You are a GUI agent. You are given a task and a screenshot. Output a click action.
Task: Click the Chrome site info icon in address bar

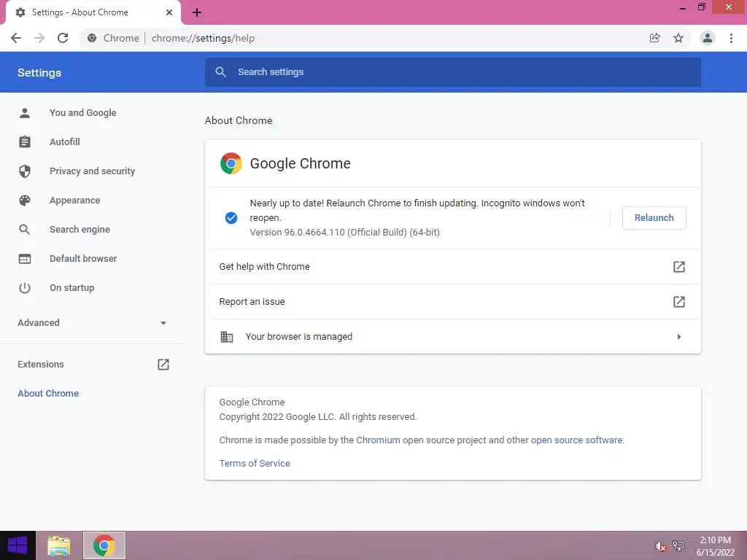pos(92,38)
